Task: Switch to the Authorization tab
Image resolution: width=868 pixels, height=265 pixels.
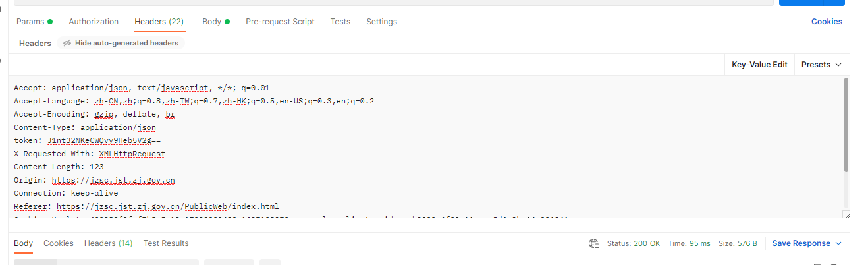Action: [94, 22]
